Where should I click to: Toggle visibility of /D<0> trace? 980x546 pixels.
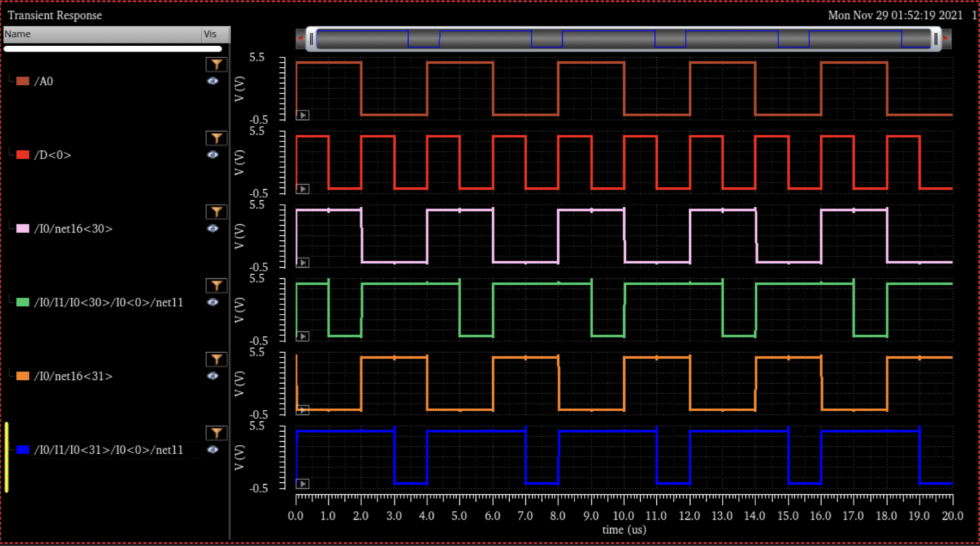(x=213, y=155)
